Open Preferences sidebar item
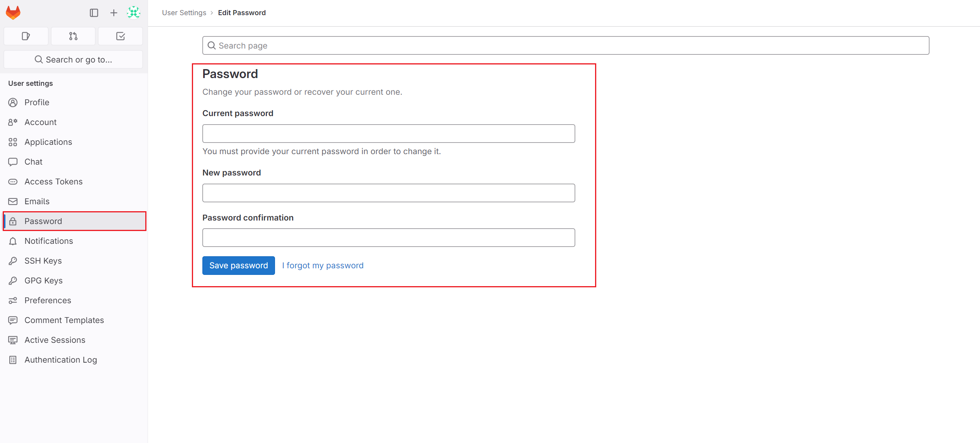Viewport: 980px width, 443px height. tap(48, 300)
